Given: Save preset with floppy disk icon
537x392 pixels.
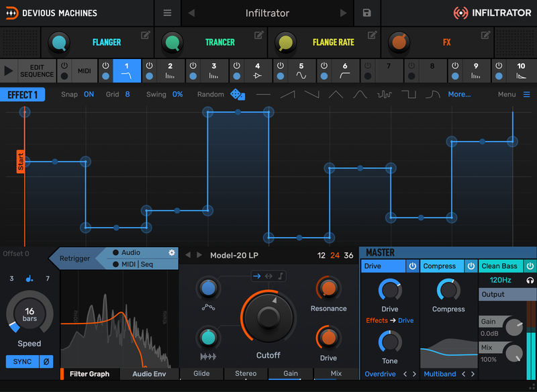Looking at the screenshot, I should [x=367, y=13].
